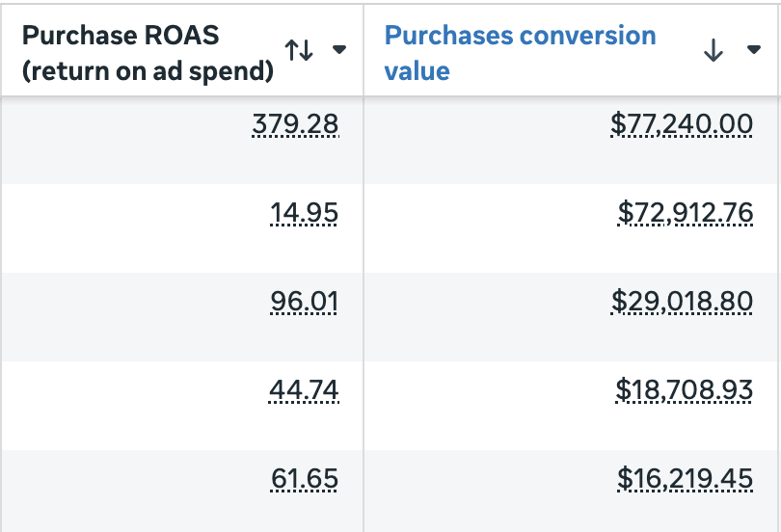Open the $29,018.80 conversion value
Image resolution: width=781 pixels, height=532 pixels.
(x=682, y=302)
